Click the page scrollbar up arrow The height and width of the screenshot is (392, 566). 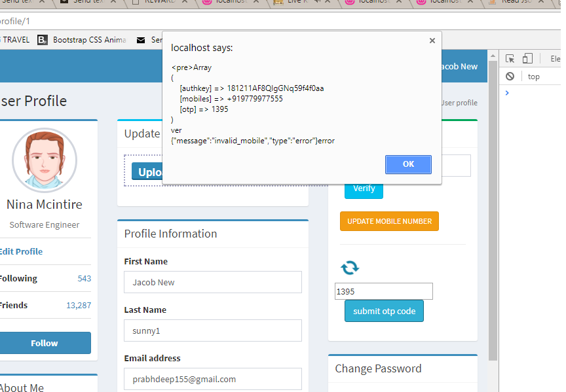[493, 56]
